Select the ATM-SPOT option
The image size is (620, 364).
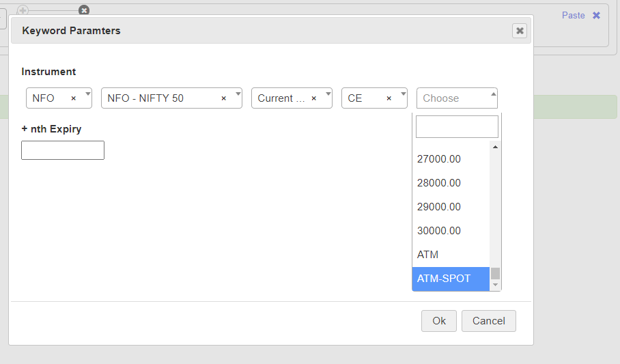point(451,279)
